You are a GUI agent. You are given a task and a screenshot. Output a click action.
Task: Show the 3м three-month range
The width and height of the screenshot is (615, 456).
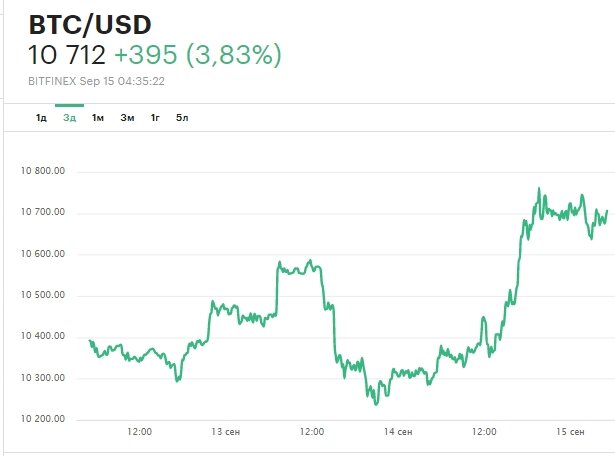click(x=127, y=118)
